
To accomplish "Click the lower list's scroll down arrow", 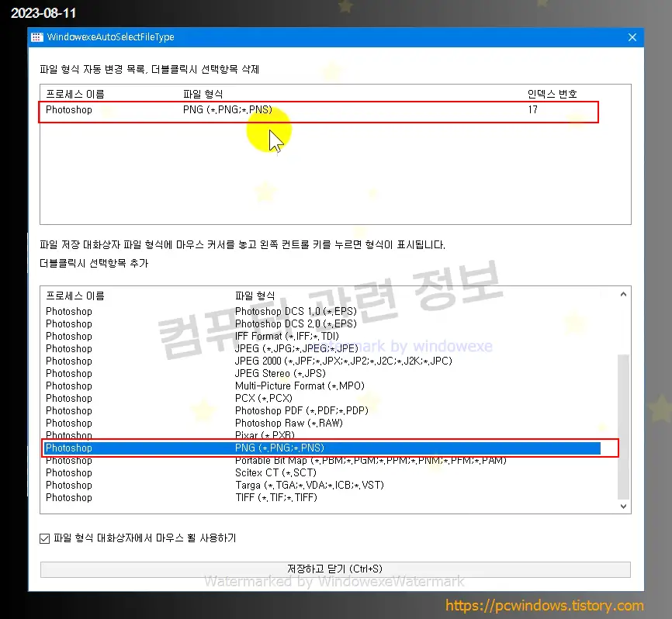I will [x=624, y=507].
